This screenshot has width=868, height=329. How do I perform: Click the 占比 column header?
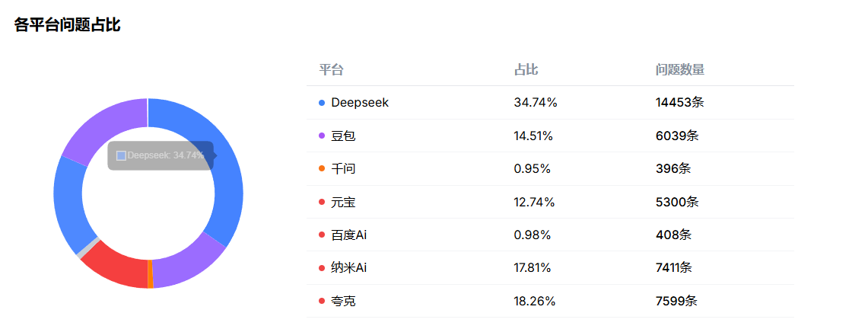pos(526,70)
